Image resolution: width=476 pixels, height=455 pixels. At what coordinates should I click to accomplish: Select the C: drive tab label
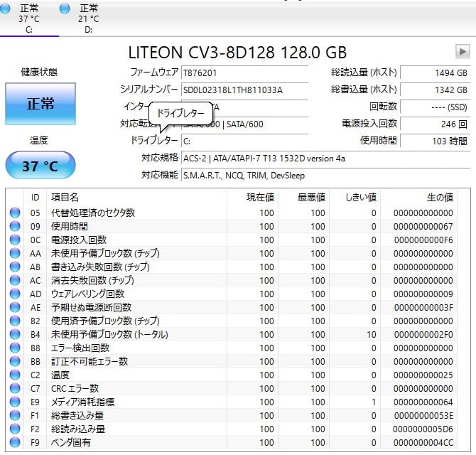[x=29, y=30]
